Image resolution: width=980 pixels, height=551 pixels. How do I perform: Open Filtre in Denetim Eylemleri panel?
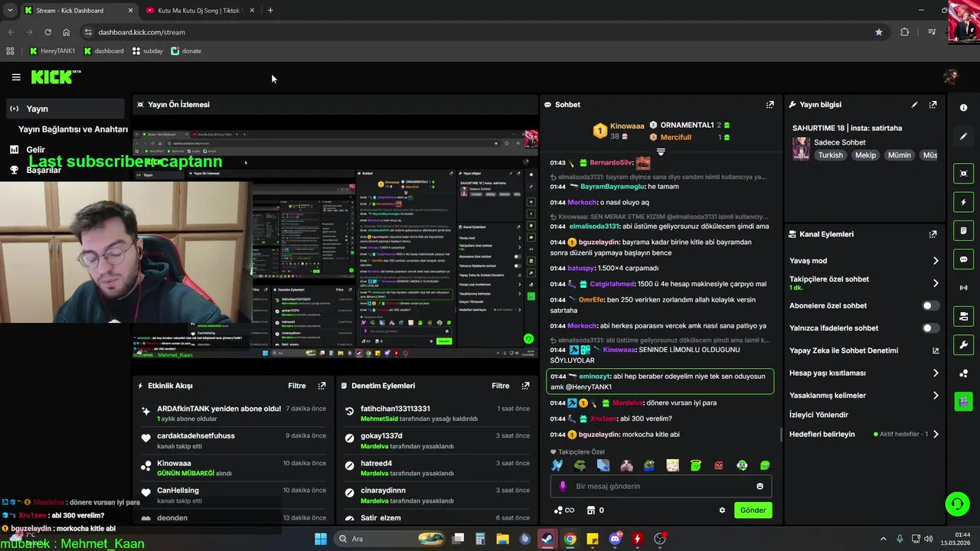500,386
